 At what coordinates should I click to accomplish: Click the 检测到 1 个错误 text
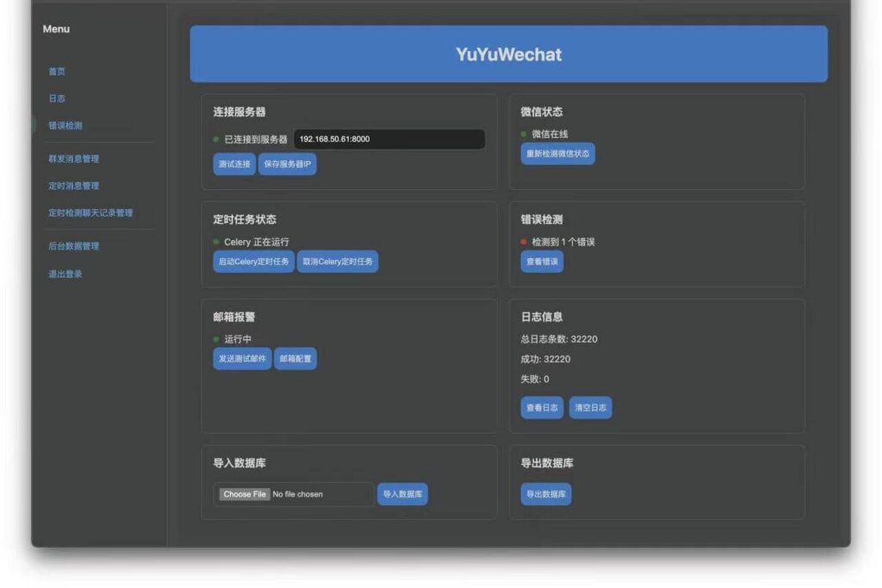[x=563, y=242]
